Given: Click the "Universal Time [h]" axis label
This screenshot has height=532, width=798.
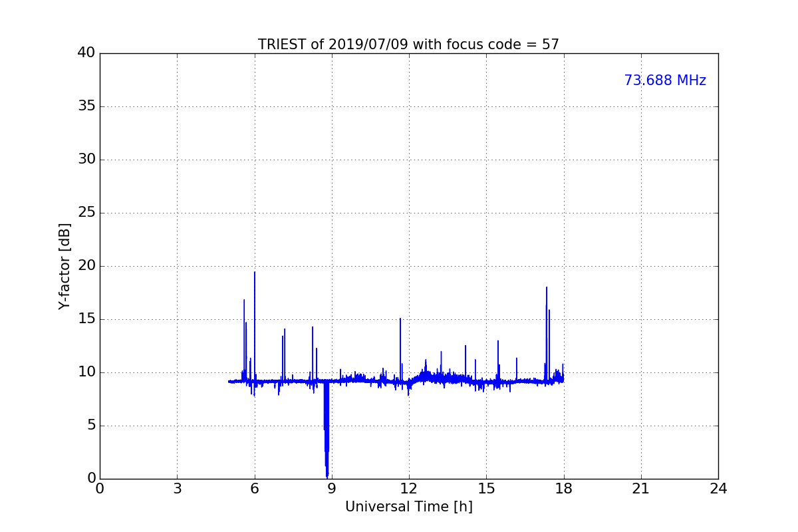Looking at the screenshot, I should tap(408, 507).
